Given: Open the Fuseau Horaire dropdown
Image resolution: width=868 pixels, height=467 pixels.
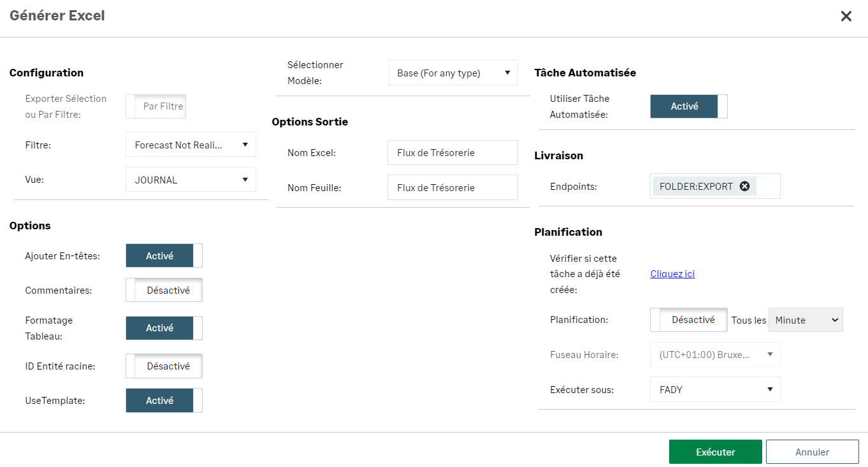Looking at the screenshot, I should (715, 355).
